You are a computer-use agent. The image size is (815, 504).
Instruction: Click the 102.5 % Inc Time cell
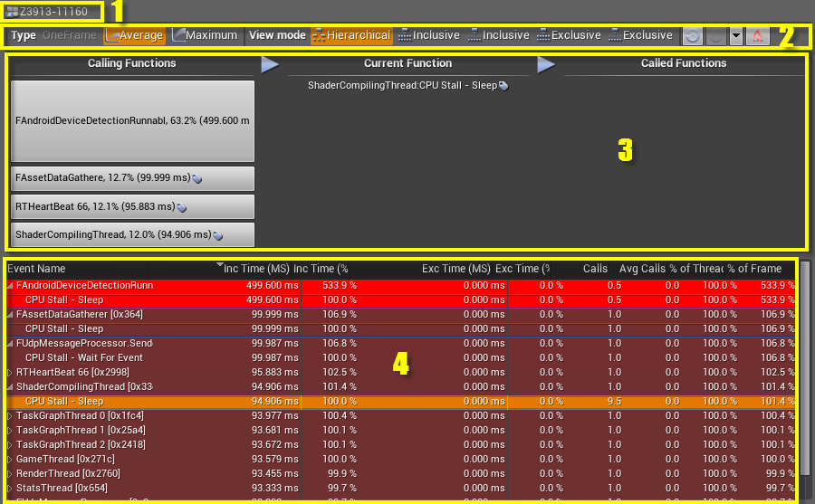(x=340, y=373)
